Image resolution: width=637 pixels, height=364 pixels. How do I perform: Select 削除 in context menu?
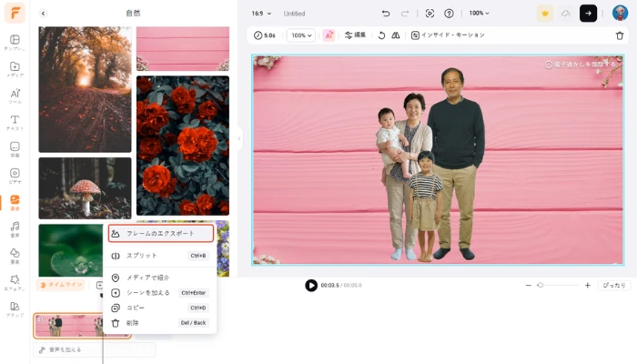click(x=159, y=323)
